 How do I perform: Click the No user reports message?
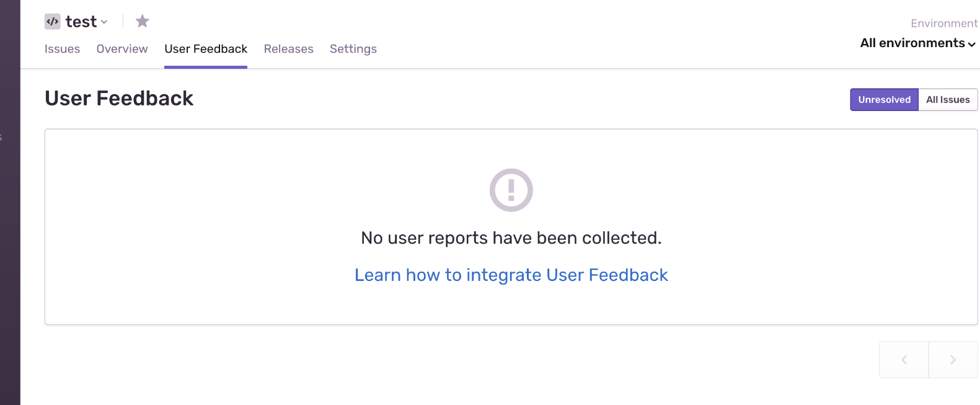511,238
